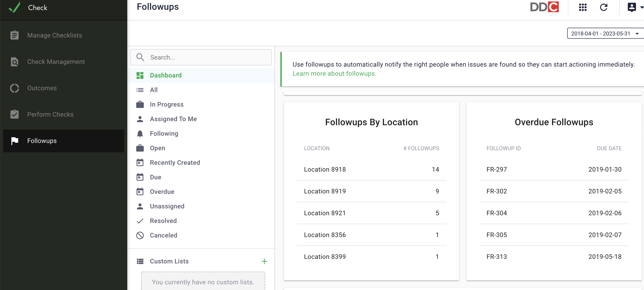Click the Overdue calendar icon
This screenshot has height=290, width=644.
pyautogui.click(x=140, y=192)
